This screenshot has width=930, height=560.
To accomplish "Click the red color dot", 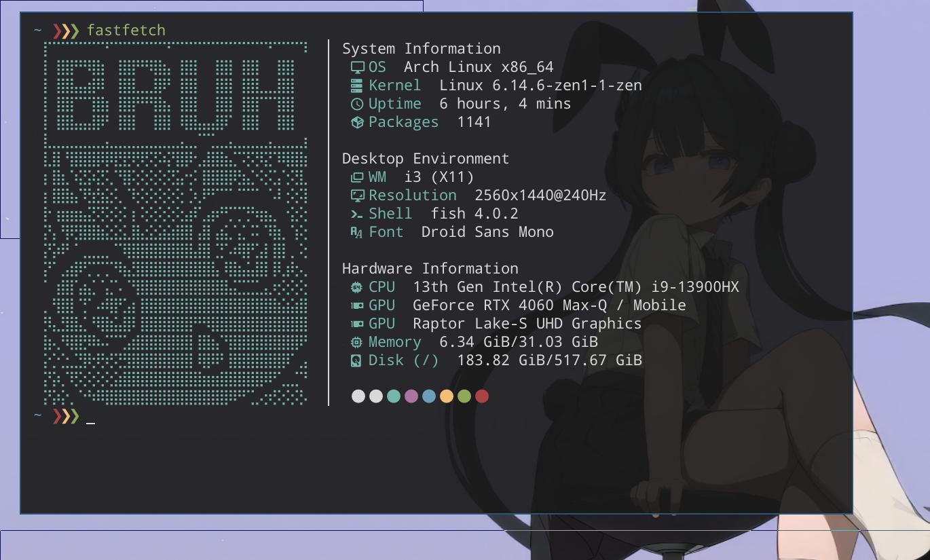I will click(x=482, y=396).
